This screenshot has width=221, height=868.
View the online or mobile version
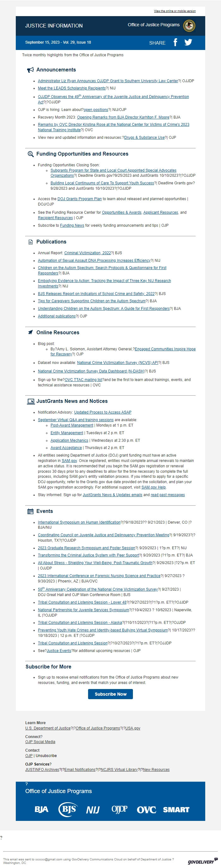pos(175,11)
